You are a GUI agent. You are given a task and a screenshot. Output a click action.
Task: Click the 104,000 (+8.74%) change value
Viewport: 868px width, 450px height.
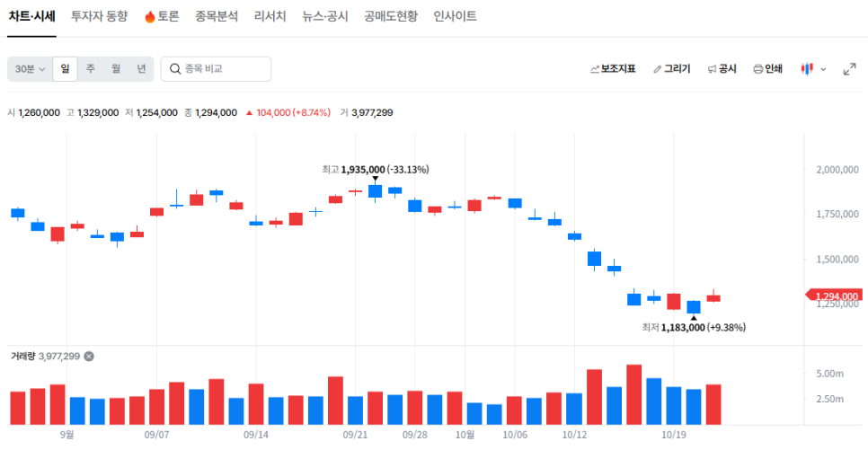coord(288,113)
